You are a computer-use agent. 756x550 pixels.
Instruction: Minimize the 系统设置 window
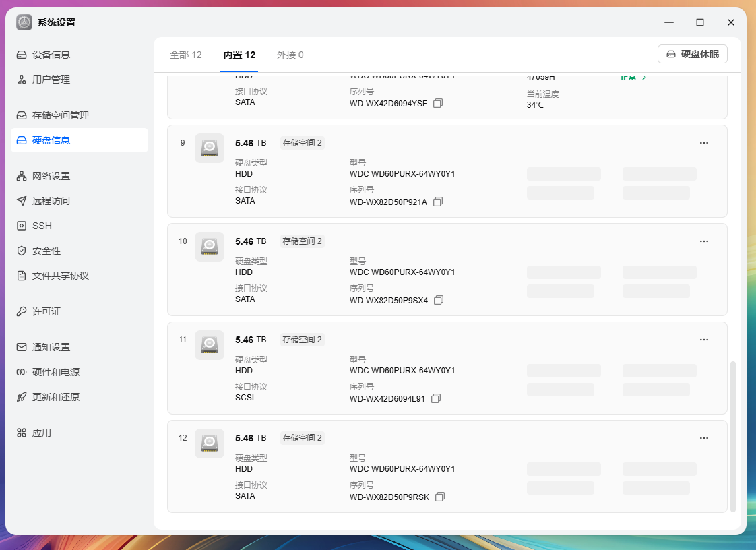click(669, 22)
